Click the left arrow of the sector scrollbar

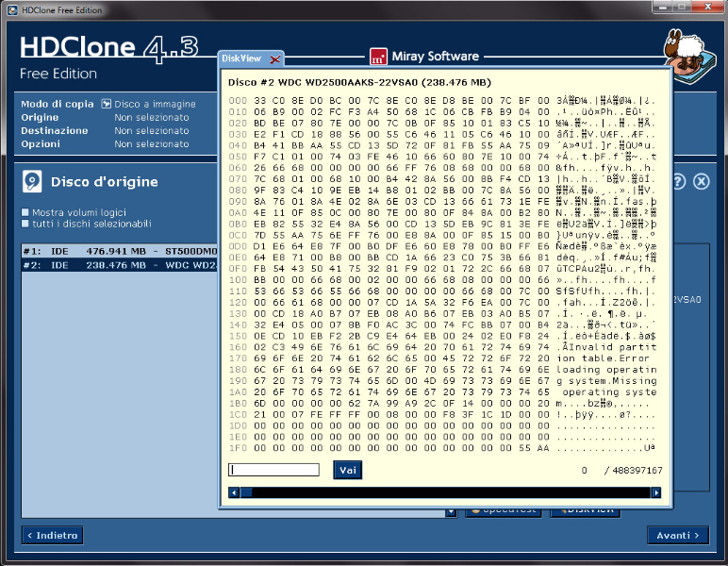(234, 492)
